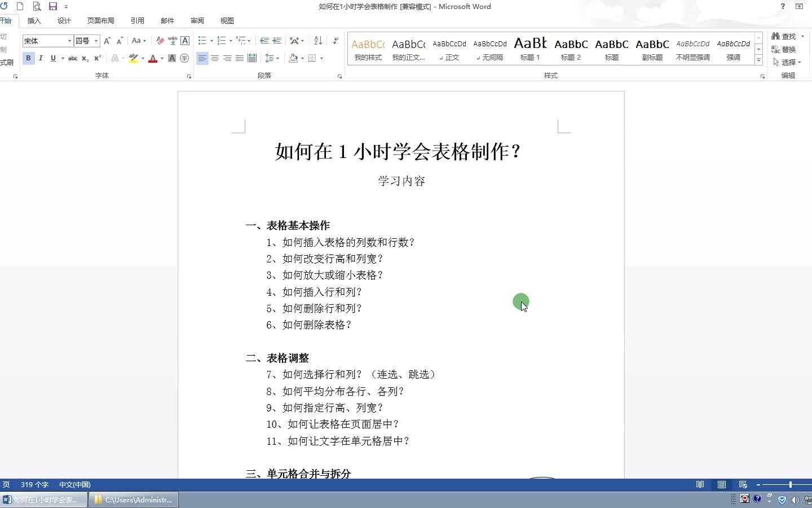Click the Decrease Indent icon
The image size is (812, 508).
264,41
